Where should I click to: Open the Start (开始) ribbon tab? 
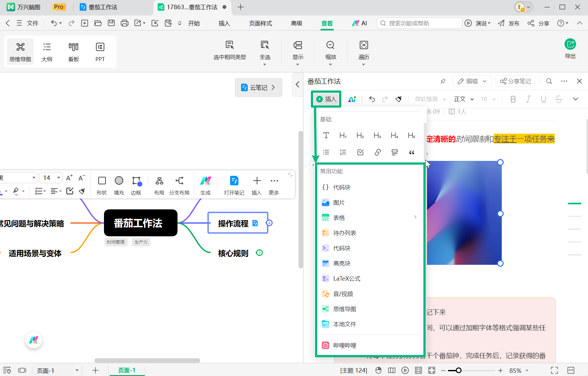[194, 23]
